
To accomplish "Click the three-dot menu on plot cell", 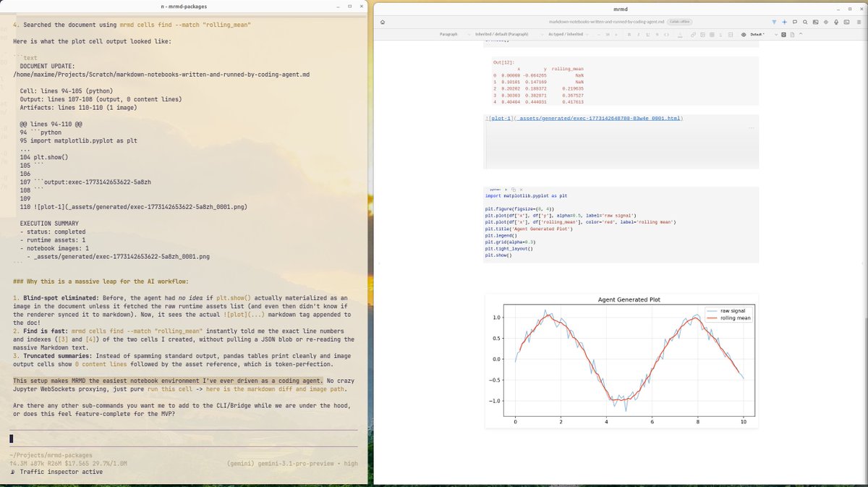I will (x=751, y=128).
